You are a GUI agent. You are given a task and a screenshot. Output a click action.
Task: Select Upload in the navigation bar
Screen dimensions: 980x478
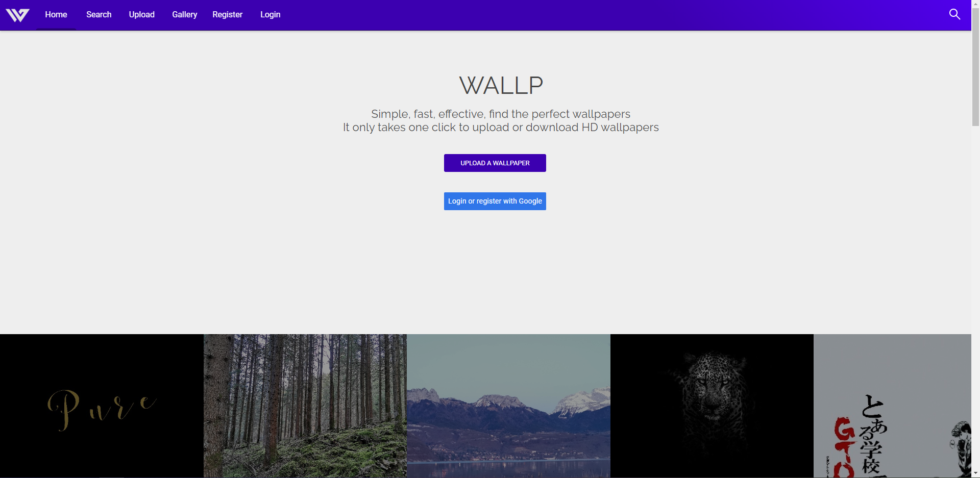142,15
